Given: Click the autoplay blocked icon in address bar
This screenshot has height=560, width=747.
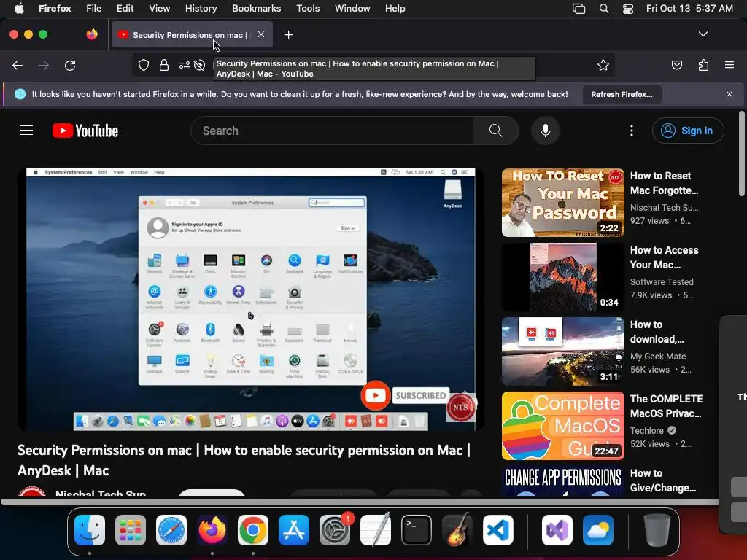Looking at the screenshot, I should (200, 65).
